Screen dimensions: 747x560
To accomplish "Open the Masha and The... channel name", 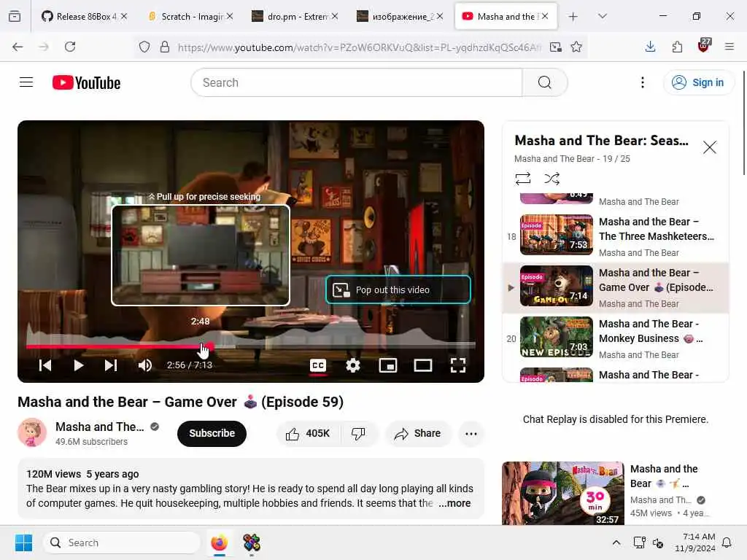I will [x=99, y=427].
